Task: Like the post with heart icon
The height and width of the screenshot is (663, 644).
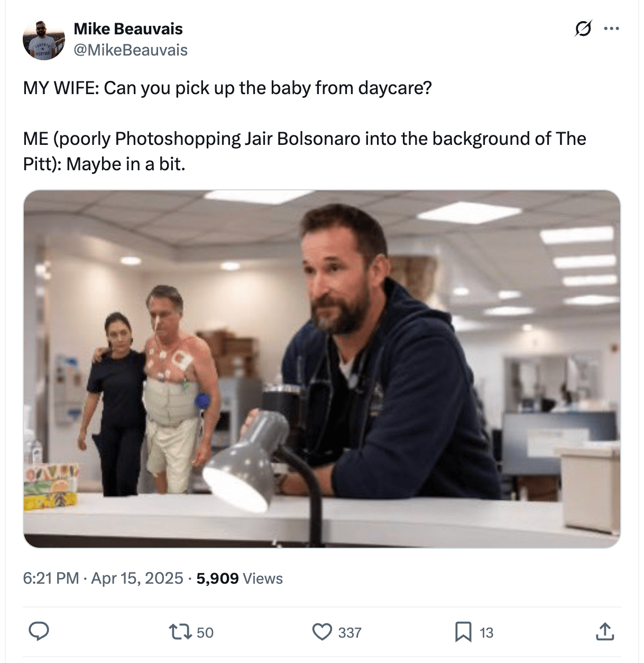Action: click(322, 632)
